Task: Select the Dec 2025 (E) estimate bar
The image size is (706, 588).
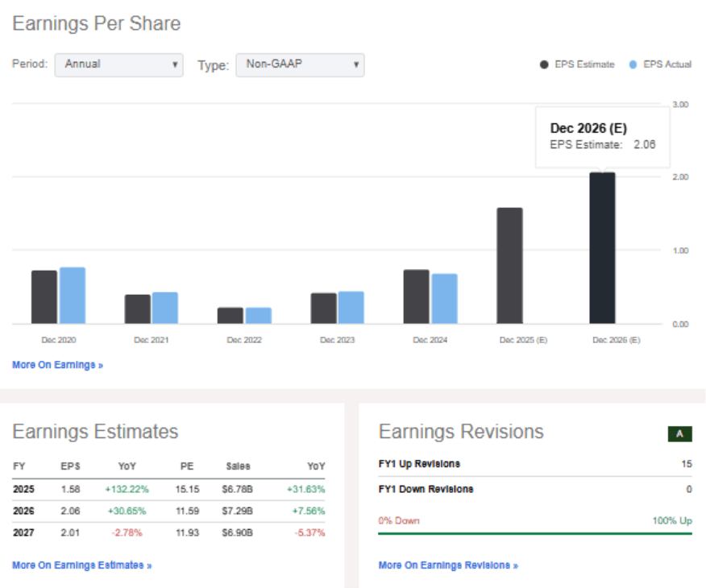Action: (509, 266)
